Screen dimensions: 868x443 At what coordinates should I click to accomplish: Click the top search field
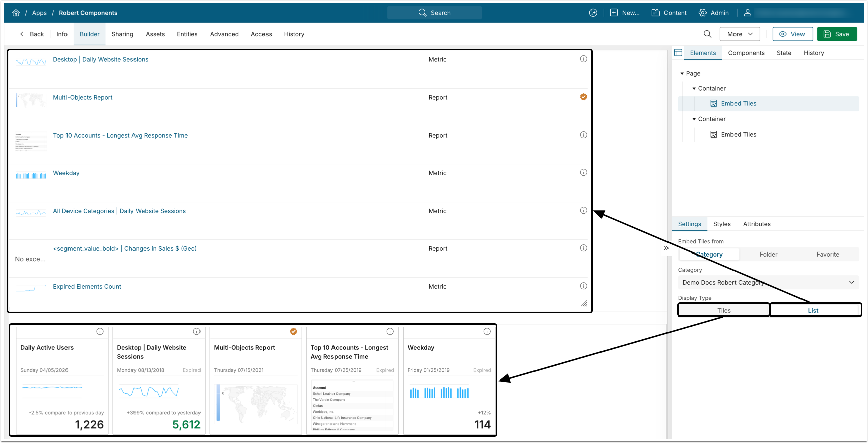point(434,13)
